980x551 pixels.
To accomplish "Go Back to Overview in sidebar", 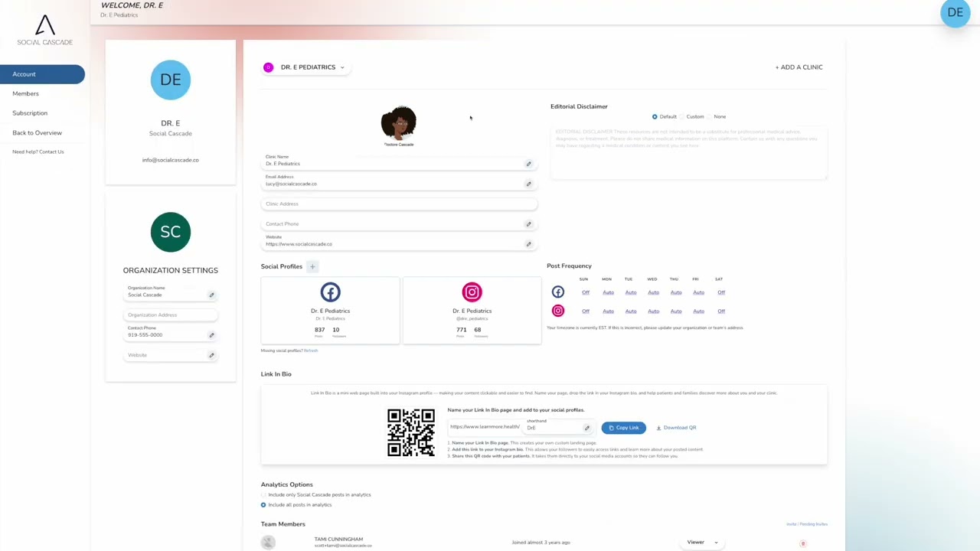I will click(37, 132).
